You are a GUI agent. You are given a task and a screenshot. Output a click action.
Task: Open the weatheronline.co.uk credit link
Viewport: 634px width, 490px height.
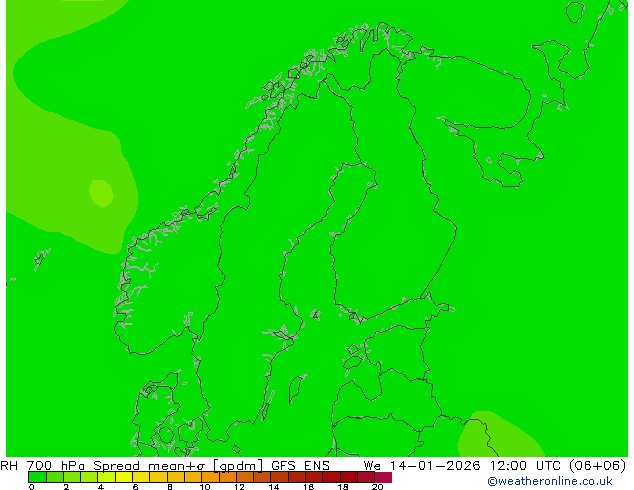(x=550, y=481)
